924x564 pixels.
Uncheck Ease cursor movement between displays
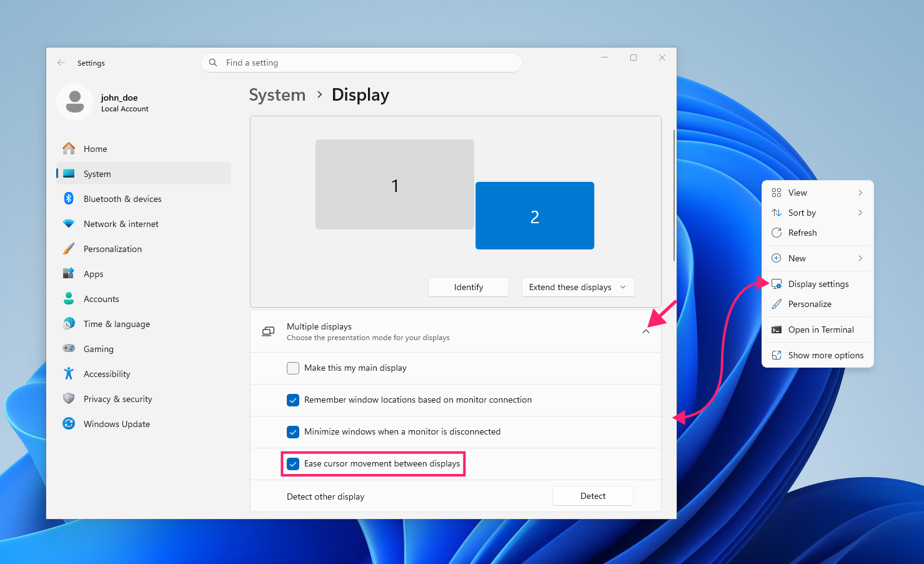293,464
